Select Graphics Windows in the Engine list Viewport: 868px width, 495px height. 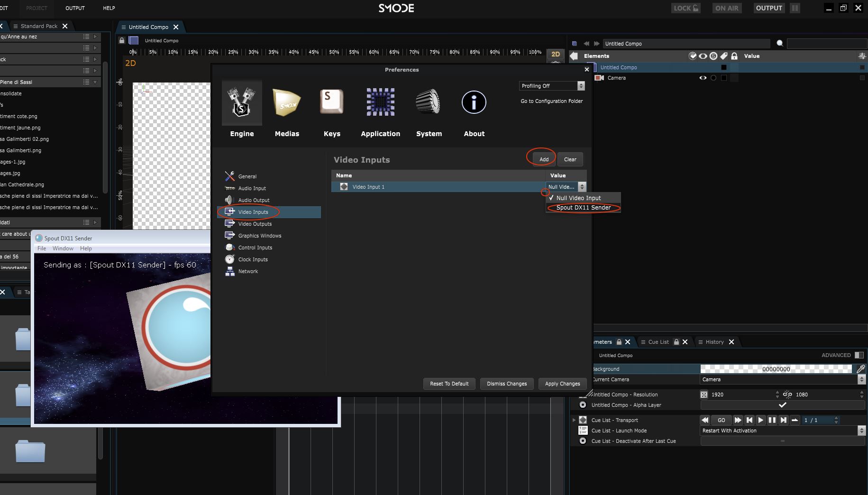click(259, 236)
